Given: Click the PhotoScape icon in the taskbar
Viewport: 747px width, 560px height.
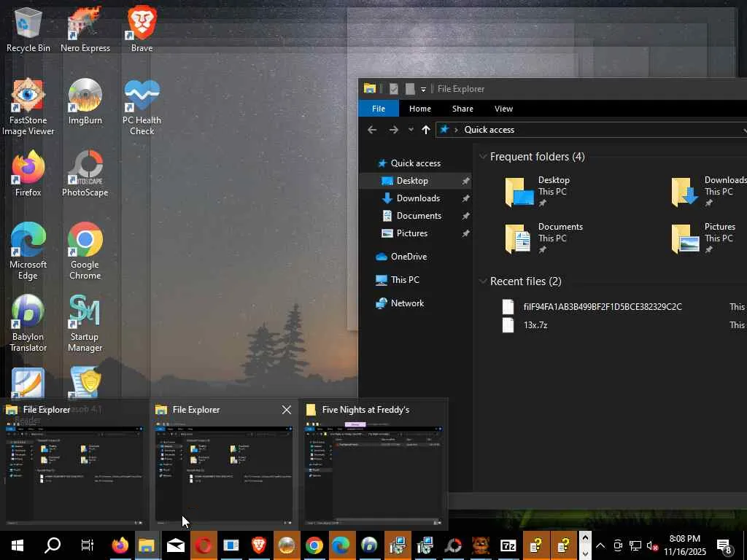Looking at the screenshot, I should click(453, 545).
